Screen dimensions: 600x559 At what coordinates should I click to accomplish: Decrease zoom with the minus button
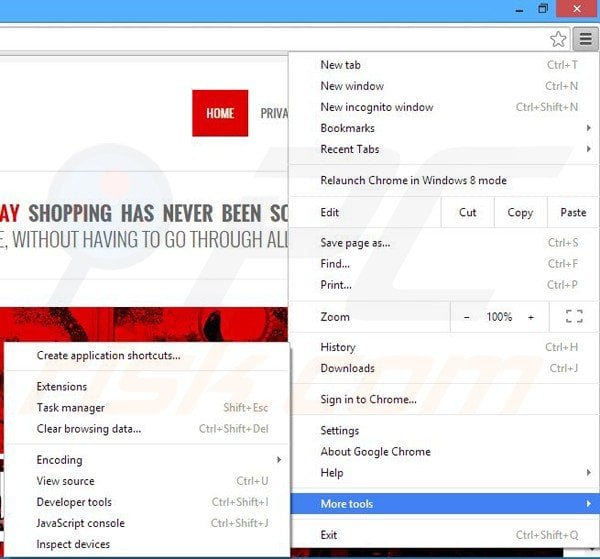[466, 317]
